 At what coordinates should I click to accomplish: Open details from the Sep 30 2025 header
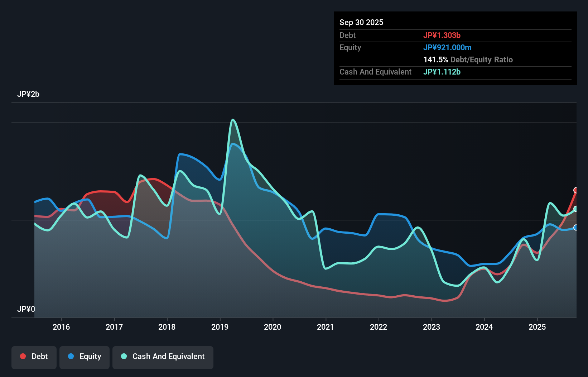pos(361,22)
